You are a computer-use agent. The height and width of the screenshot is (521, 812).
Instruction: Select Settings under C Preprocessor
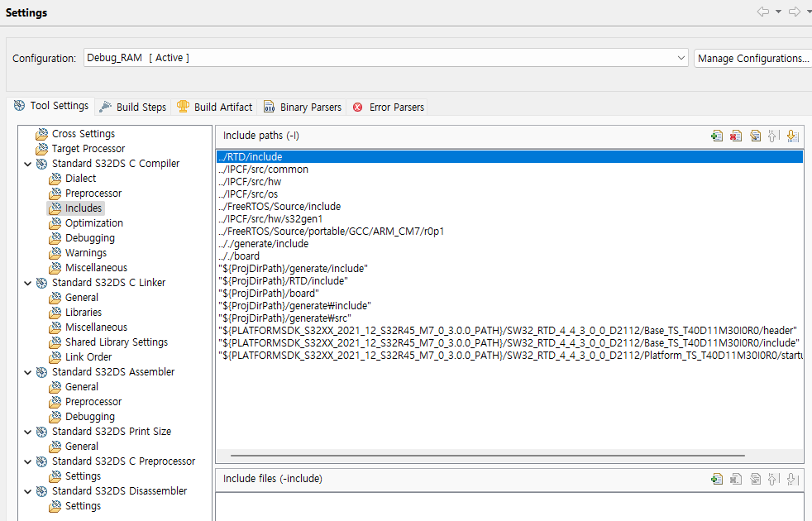tap(83, 476)
